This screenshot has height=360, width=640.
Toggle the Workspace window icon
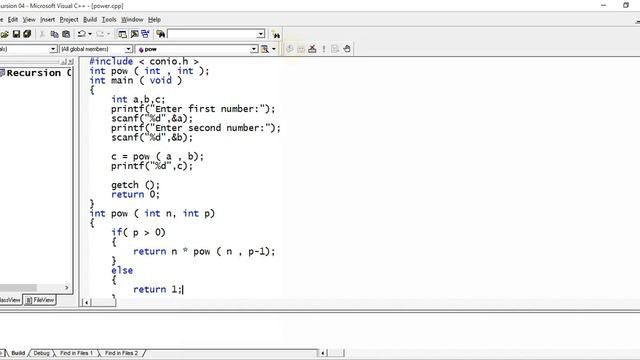pyautogui.click(x=122, y=34)
